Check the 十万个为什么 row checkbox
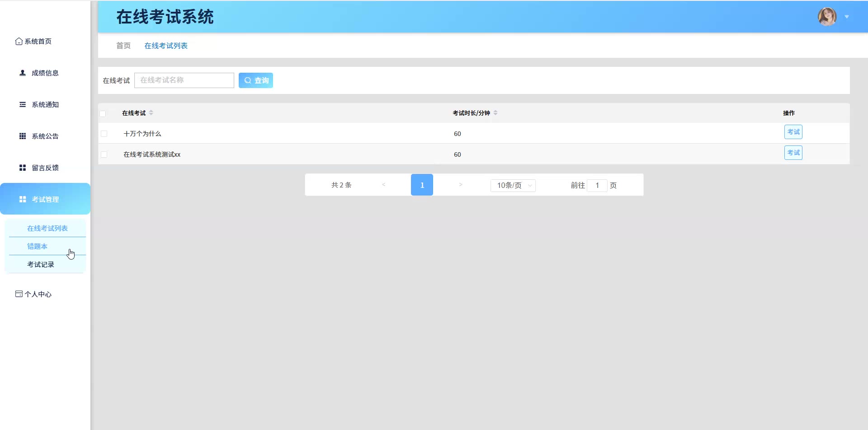The image size is (868, 430). (x=104, y=134)
